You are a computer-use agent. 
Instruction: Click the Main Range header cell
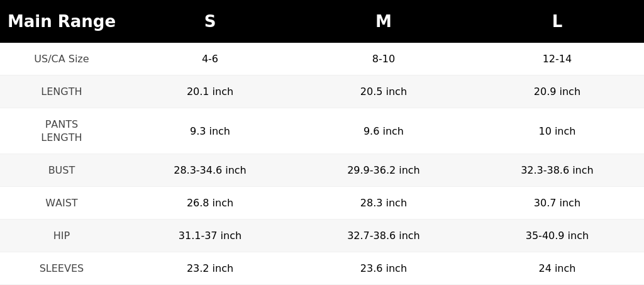point(62,21)
